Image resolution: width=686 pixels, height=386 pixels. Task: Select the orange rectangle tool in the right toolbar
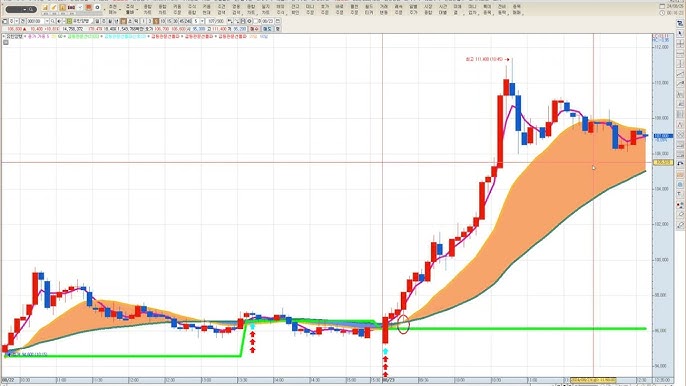coord(680,174)
